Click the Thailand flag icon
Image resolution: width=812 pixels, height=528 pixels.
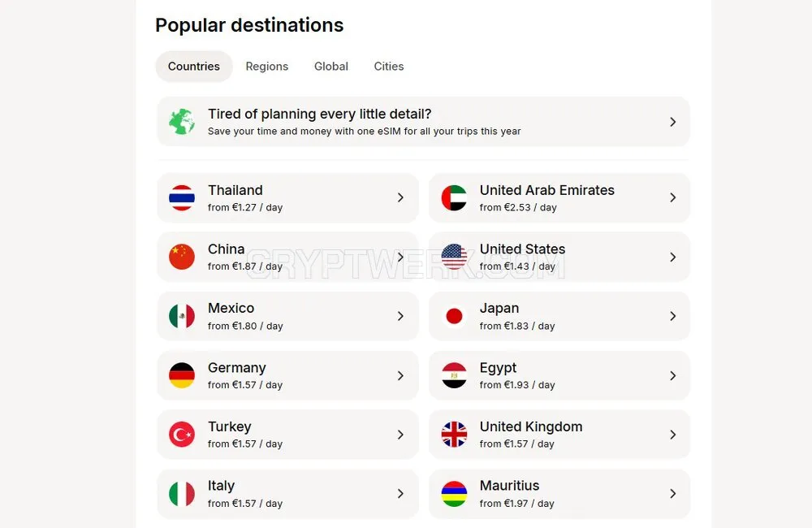coord(182,197)
